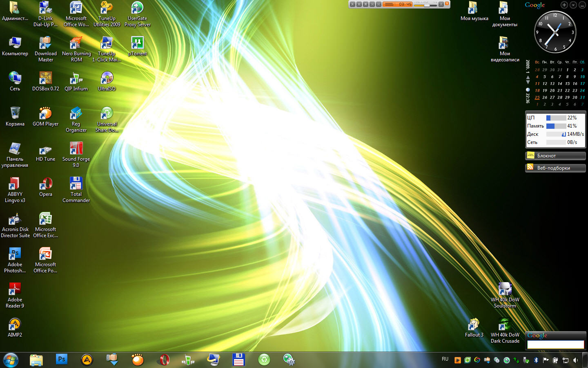
Task: Open the Microsoft Office PowerPoint shortcut
Action: [45, 260]
